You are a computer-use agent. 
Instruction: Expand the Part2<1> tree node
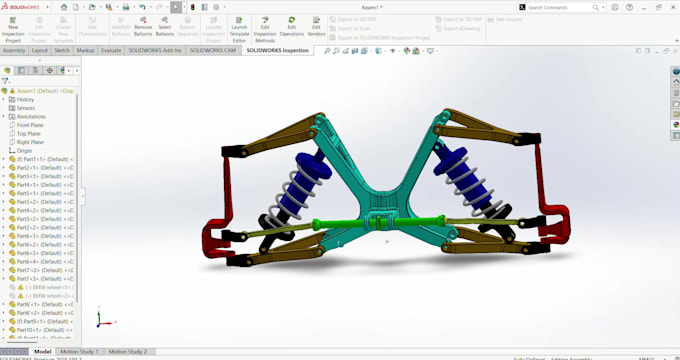(3, 167)
